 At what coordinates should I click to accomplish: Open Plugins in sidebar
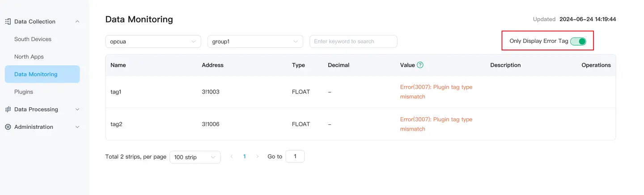[x=24, y=92]
